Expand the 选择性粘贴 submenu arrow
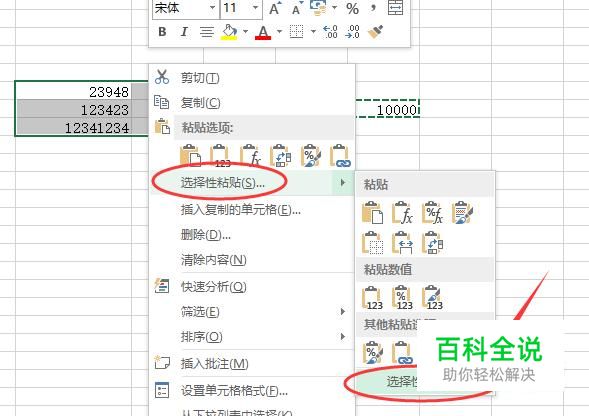Screen dimensions: 589x416 [343, 183]
